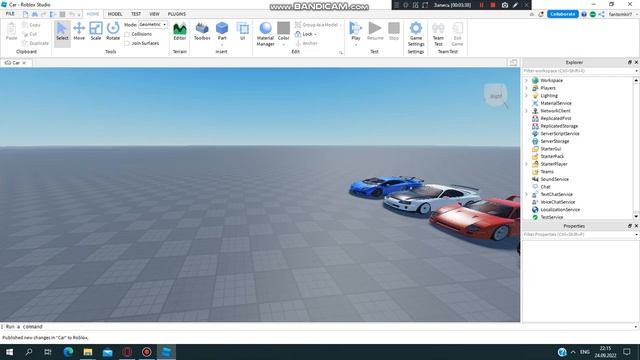Start Team Test
640x360 pixels.
[438, 34]
